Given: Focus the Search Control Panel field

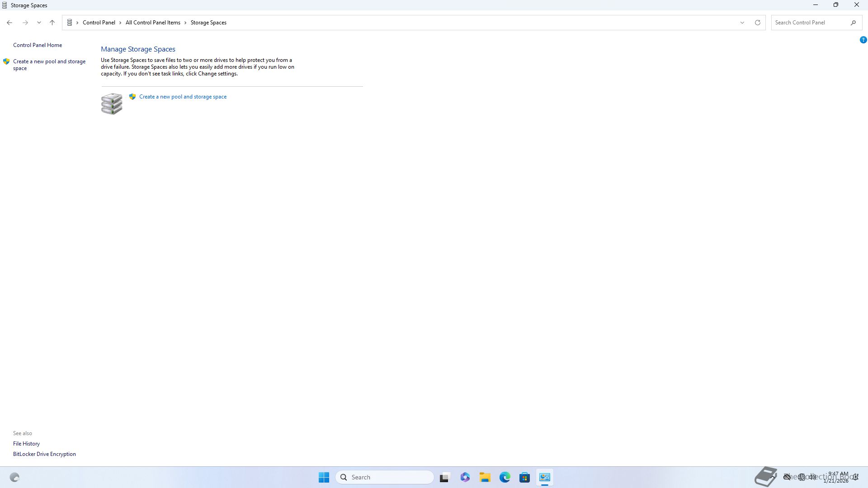Looking at the screenshot, I should click(809, 23).
